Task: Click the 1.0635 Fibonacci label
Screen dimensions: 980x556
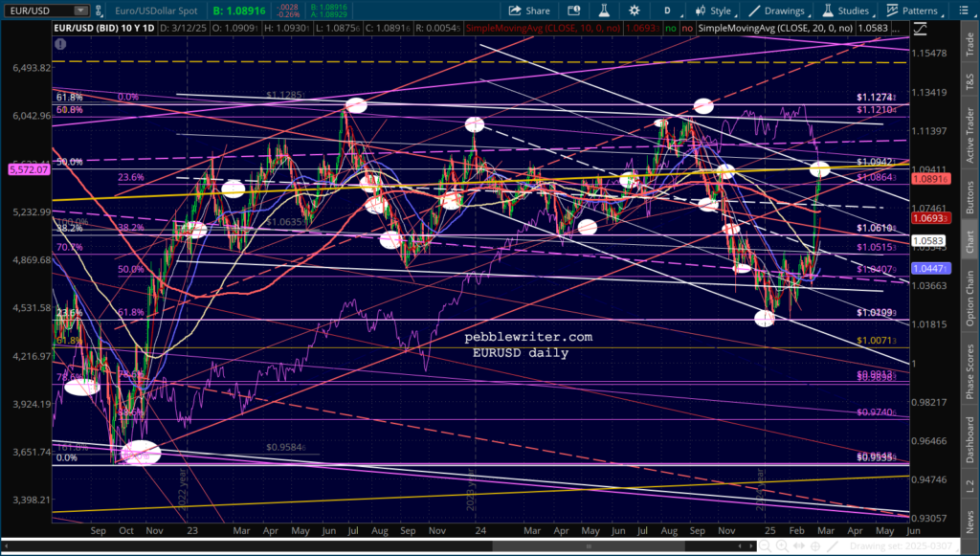Action: coord(284,222)
